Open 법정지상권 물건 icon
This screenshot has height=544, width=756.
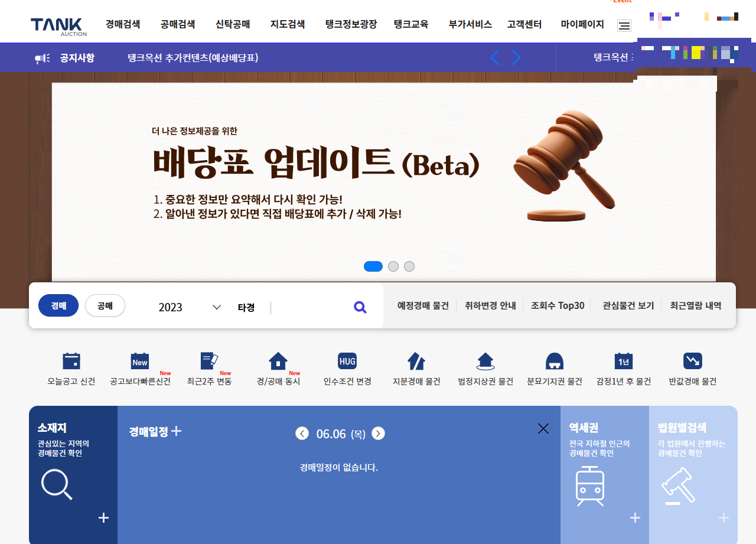point(485,361)
